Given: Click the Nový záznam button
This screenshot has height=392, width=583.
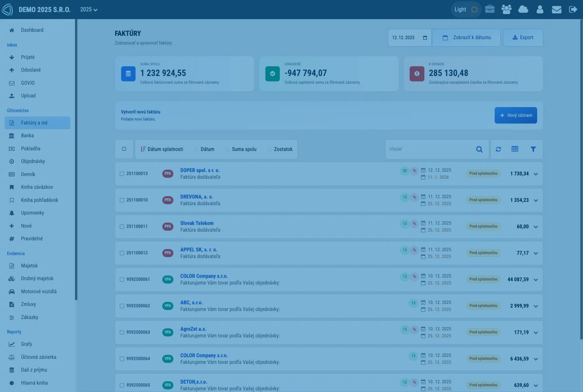Looking at the screenshot, I should pos(516,115).
